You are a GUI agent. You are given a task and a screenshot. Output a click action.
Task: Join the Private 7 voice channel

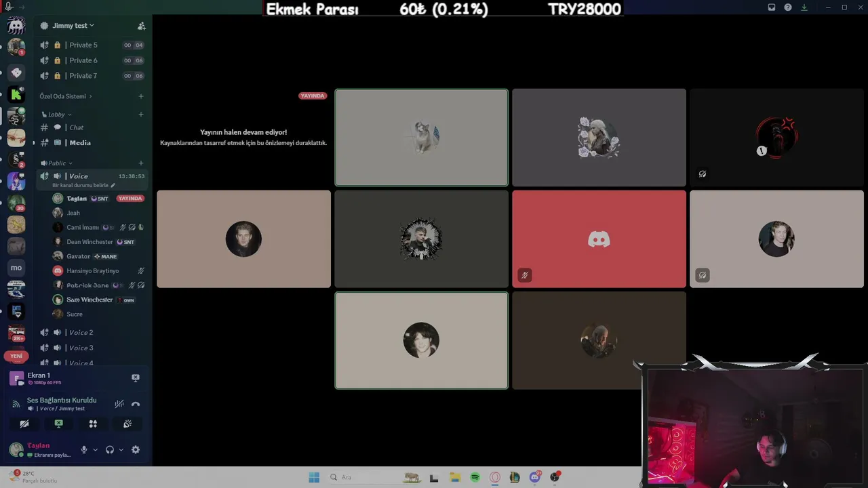pyautogui.click(x=92, y=76)
